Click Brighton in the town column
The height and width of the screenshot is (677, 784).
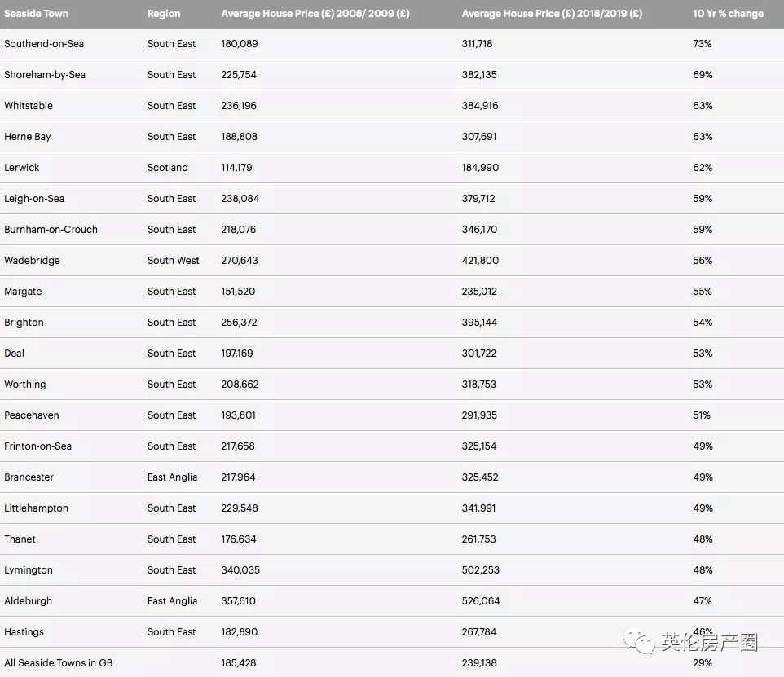(24, 323)
